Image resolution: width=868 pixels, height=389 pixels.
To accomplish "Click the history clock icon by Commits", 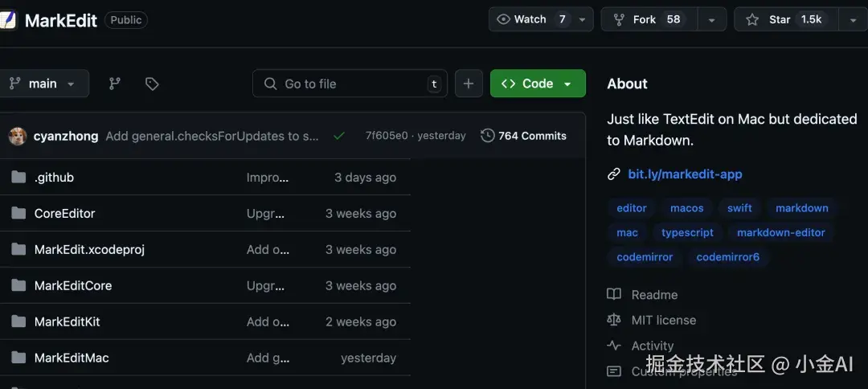I will coord(487,136).
